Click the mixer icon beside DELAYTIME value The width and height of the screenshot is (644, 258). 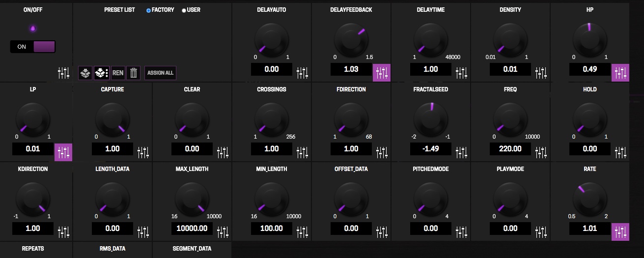point(461,73)
